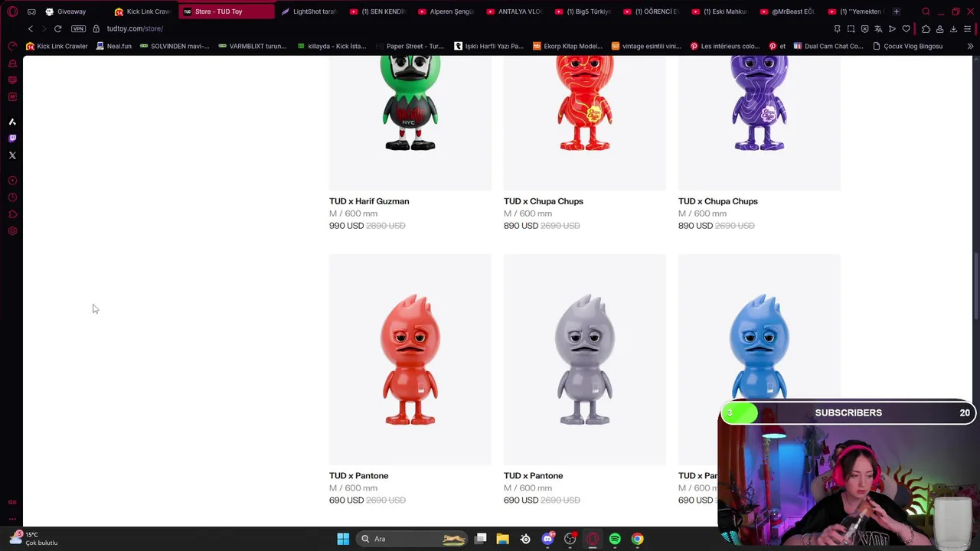980x551 pixels.
Task: Click the site security padlock icon
Action: [x=96, y=28]
